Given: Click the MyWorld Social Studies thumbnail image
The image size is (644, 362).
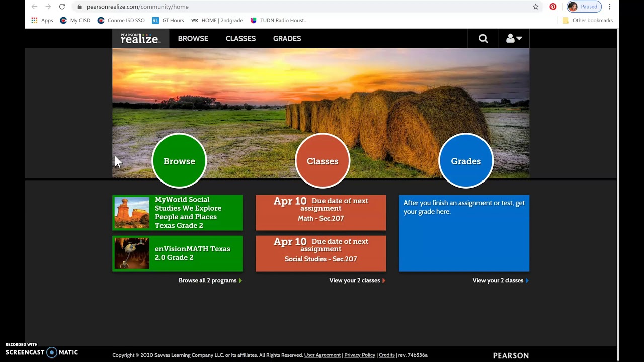Looking at the screenshot, I should 132,213.
